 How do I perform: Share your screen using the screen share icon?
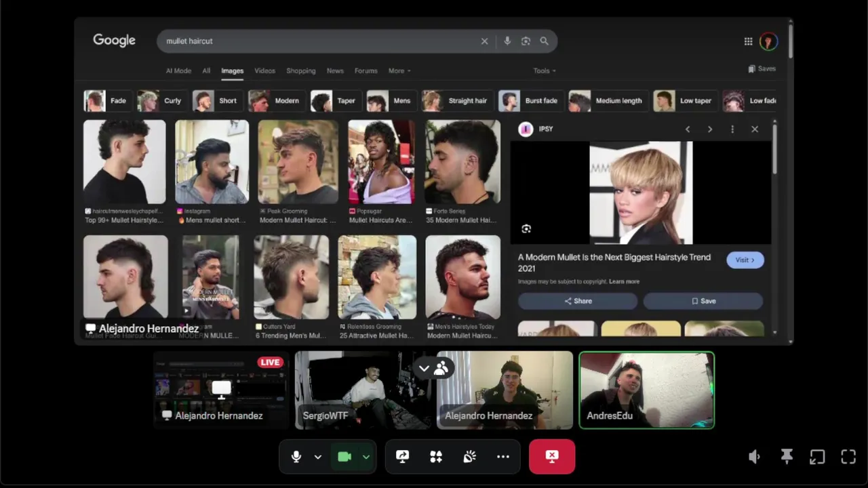pyautogui.click(x=402, y=457)
